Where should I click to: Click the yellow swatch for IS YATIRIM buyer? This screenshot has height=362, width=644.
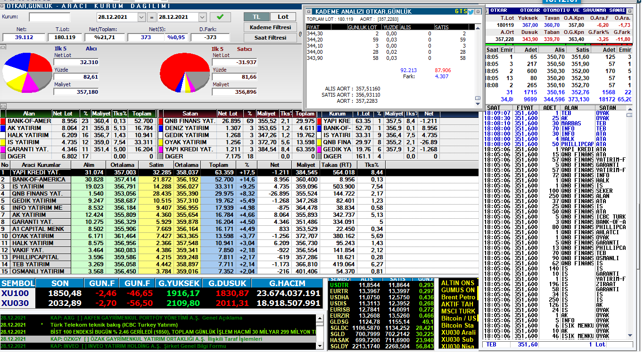tap(3, 142)
